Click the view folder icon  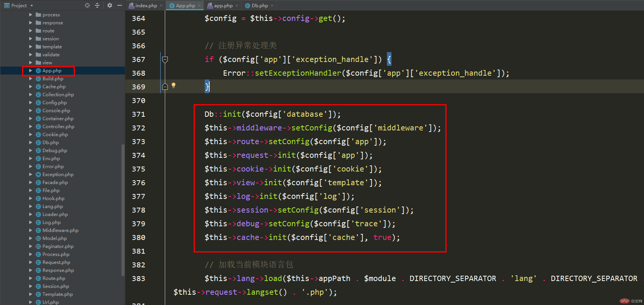[38, 63]
